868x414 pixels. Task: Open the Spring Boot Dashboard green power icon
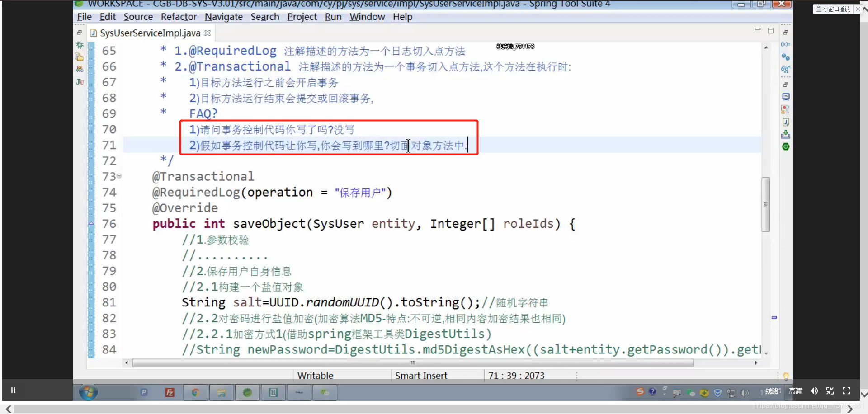click(786, 146)
